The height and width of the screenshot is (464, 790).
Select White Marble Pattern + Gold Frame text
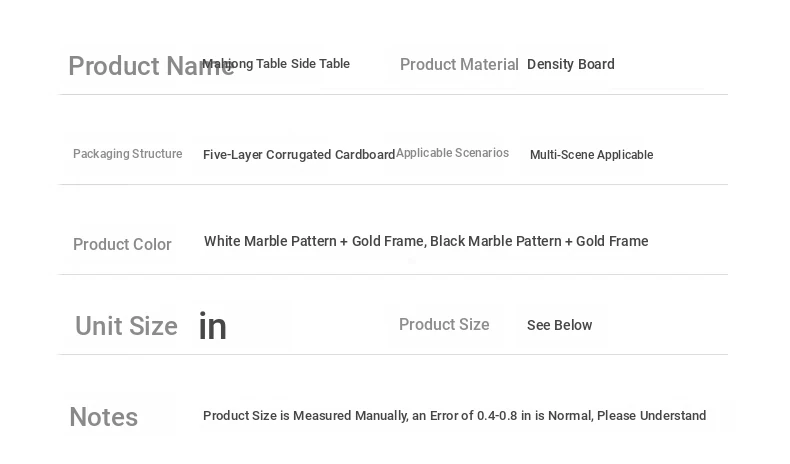[x=315, y=241]
